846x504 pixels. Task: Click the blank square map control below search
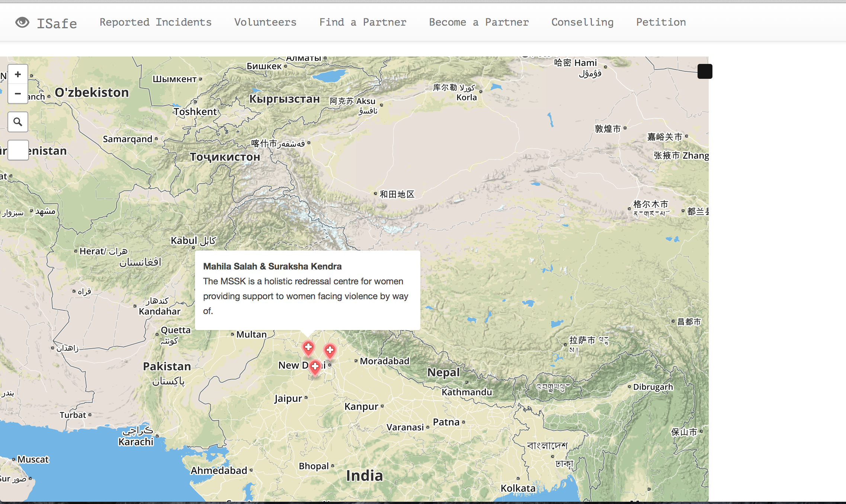coord(18,150)
